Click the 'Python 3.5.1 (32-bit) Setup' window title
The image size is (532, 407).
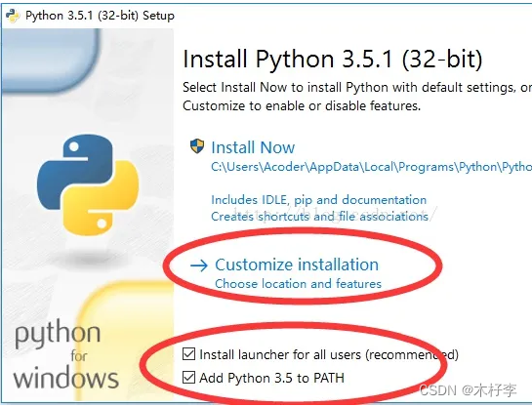click(100, 16)
